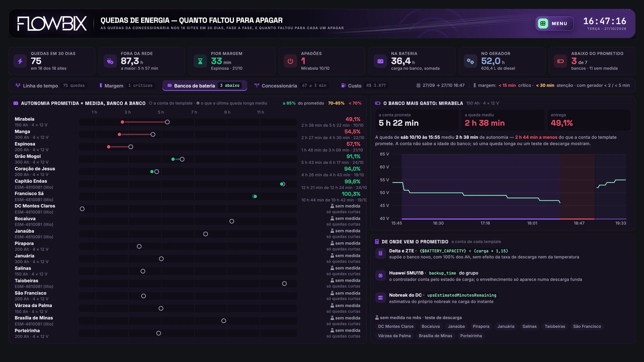The image size is (644, 362).
Task: Select the Bancos de bateria tab
Action: click(x=205, y=85)
